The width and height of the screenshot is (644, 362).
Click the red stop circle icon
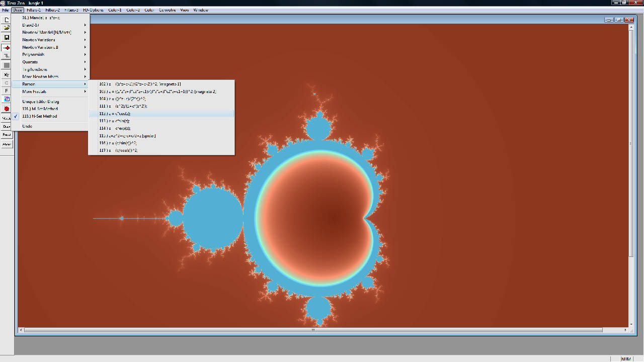tap(7, 109)
